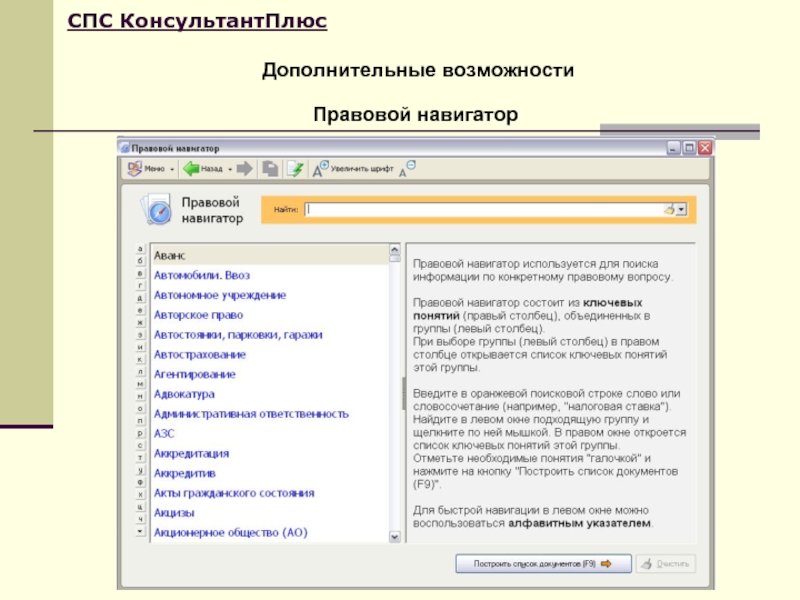The height and width of the screenshot is (600, 800).
Task: Jump to letter х in alphabet index
Action: point(140,494)
